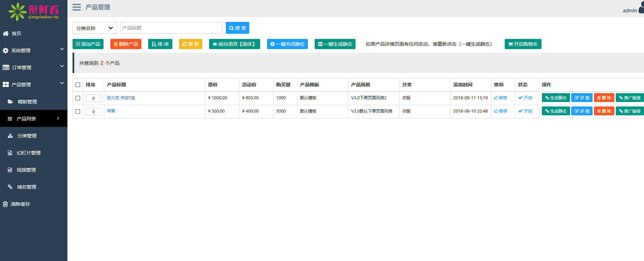This screenshot has height=261, width=644.
Task: Click the home icon in sidebar
Action: [6, 33]
